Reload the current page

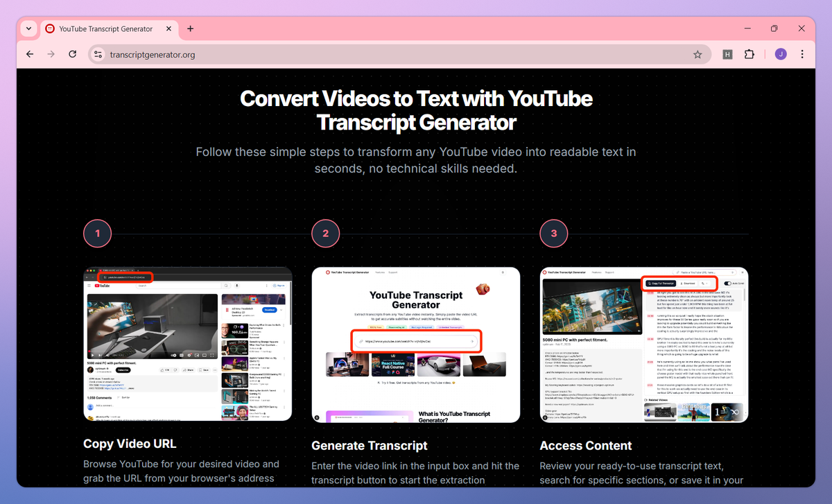point(72,53)
